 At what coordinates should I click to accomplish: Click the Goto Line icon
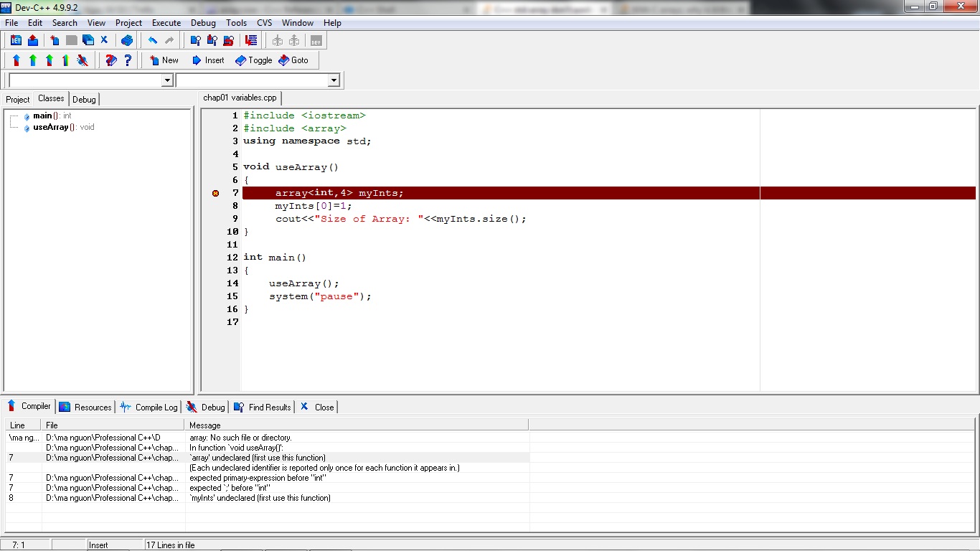click(251, 40)
